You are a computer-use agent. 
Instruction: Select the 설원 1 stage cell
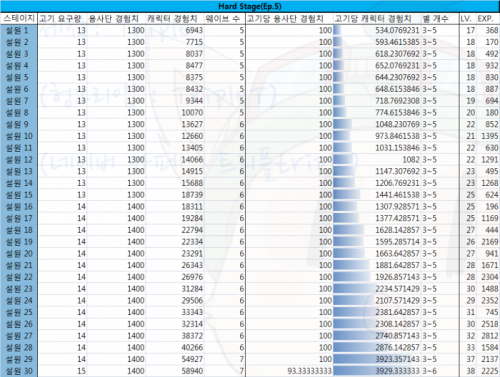click(x=19, y=30)
